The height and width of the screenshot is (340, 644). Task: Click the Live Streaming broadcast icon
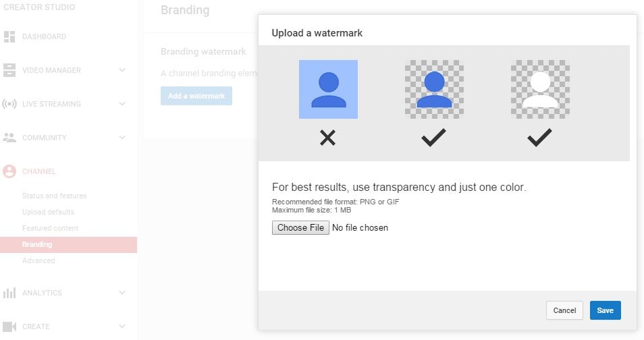(x=9, y=104)
